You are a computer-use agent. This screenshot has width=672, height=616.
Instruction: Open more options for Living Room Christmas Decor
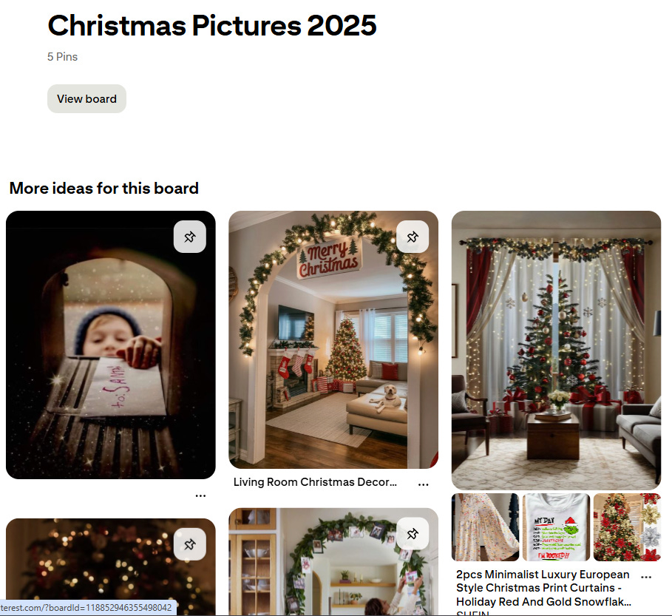pyautogui.click(x=423, y=484)
